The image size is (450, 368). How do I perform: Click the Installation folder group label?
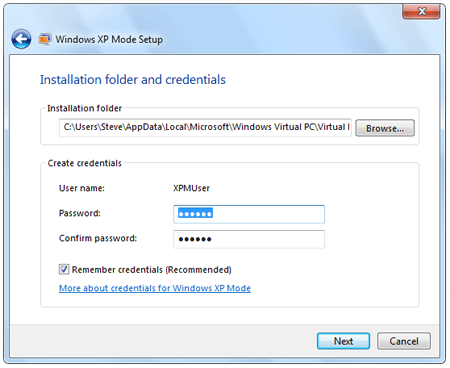[84, 108]
